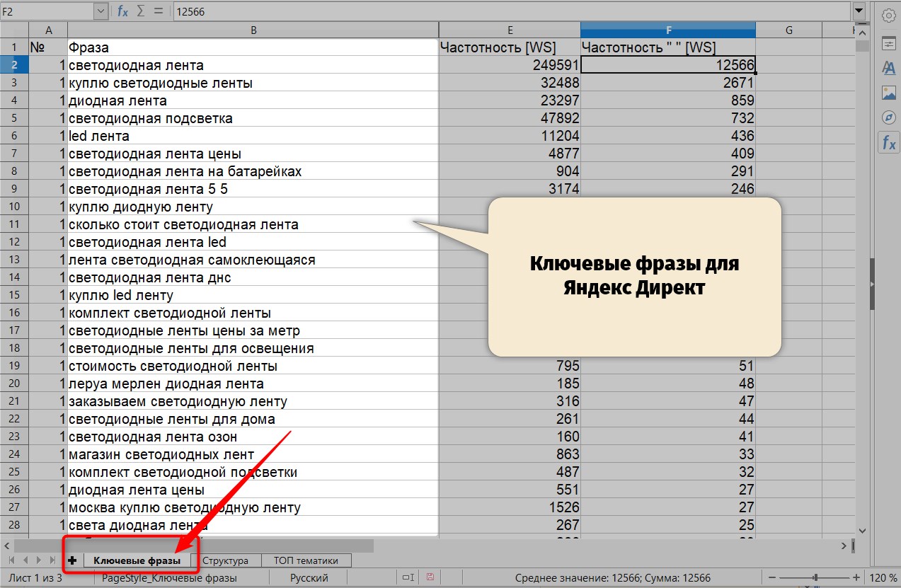Zoom in with plus button
Screen dimensions: 901x588
[x=856, y=578]
